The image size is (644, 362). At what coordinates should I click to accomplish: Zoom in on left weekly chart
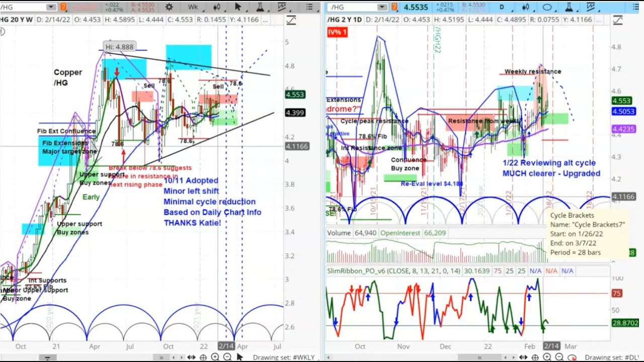pyautogui.click(x=215, y=357)
